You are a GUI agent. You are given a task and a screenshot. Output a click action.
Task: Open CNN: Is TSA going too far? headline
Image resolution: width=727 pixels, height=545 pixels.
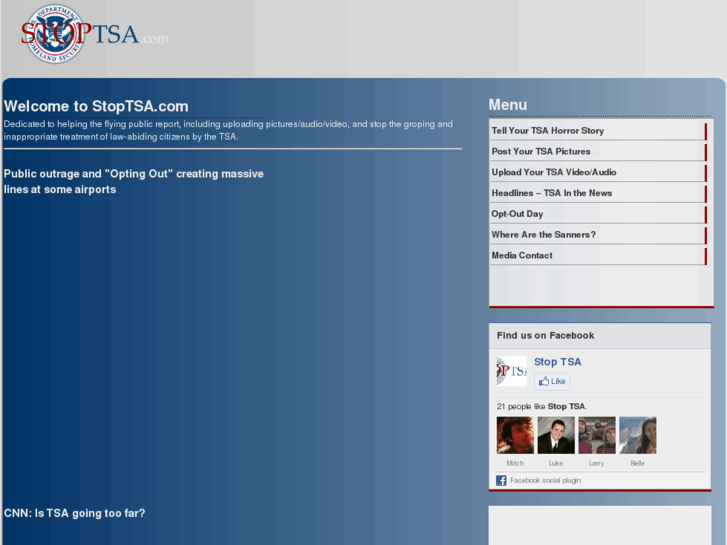74,513
